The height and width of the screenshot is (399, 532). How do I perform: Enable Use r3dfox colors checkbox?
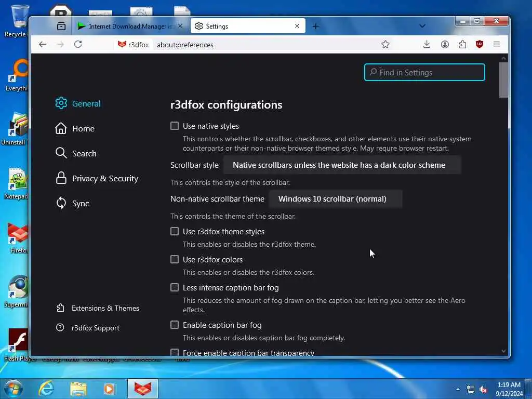point(175,259)
